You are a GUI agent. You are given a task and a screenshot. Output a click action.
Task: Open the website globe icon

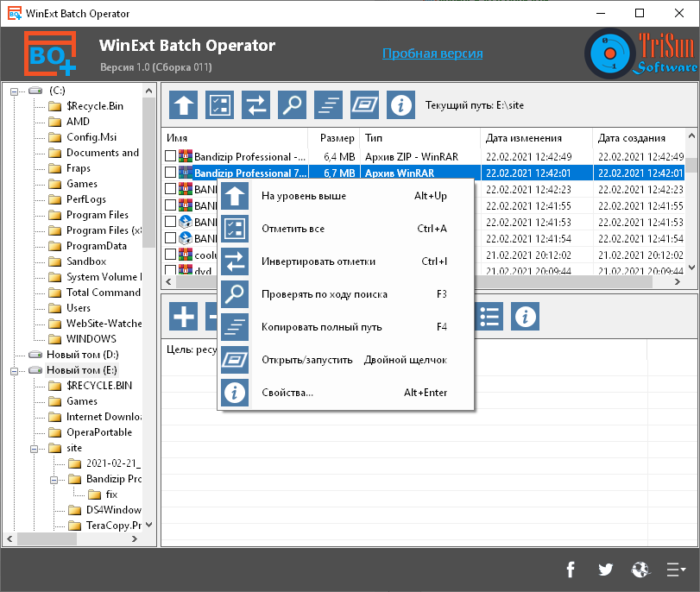pos(640,570)
